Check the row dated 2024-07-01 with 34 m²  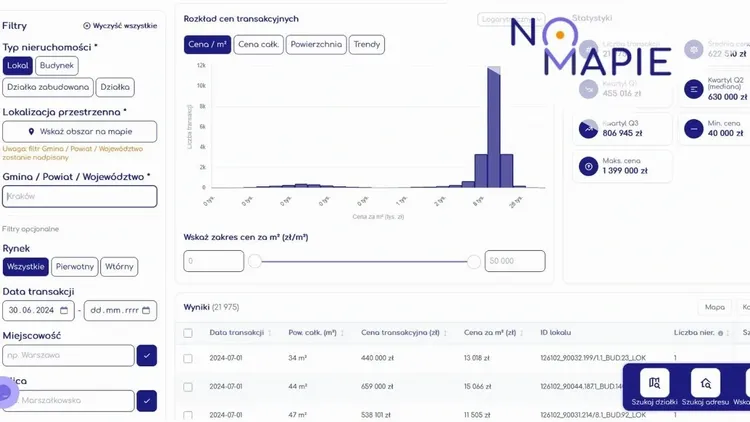(188, 358)
